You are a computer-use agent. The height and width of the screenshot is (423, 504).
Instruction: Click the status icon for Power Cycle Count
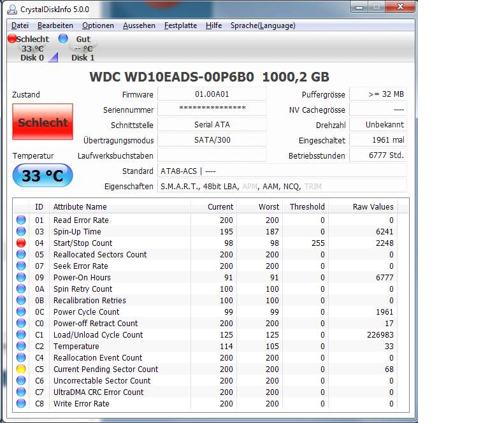21,312
